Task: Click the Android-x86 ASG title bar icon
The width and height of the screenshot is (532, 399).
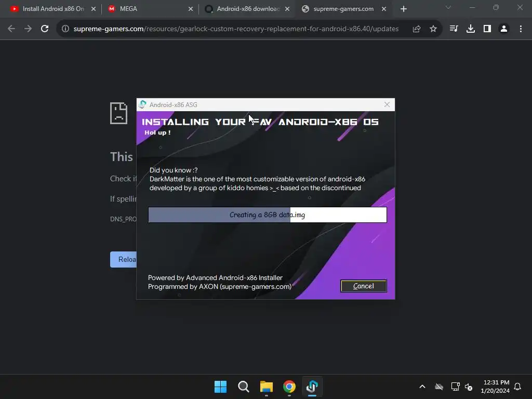Action: (142, 104)
